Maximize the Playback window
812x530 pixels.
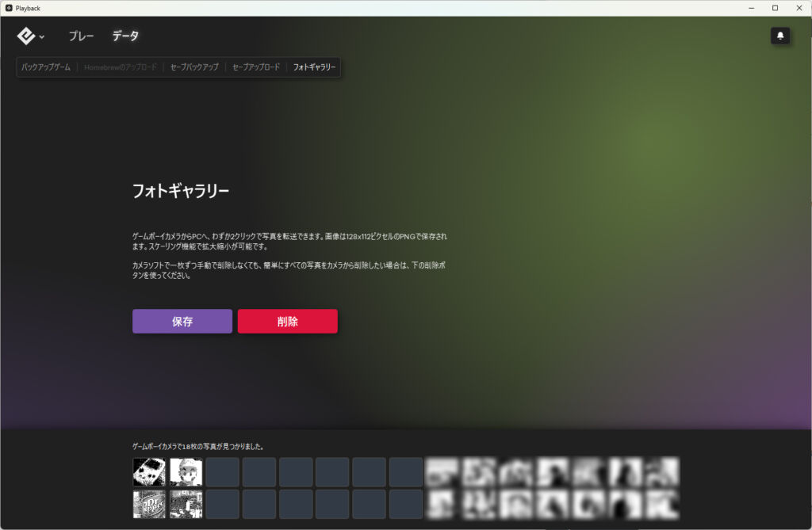click(x=775, y=8)
